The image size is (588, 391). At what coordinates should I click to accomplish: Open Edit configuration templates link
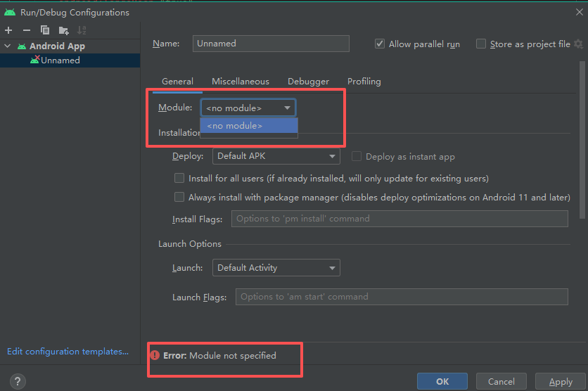(68, 352)
